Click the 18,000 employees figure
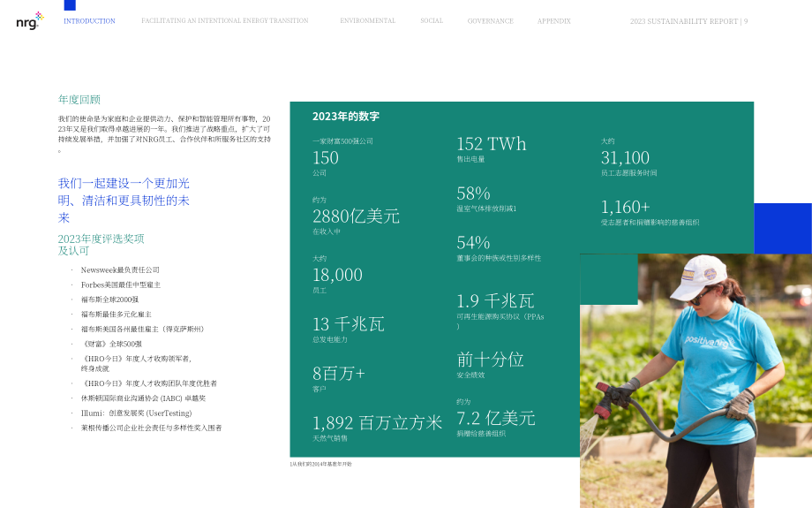 [x=337, y=275]
